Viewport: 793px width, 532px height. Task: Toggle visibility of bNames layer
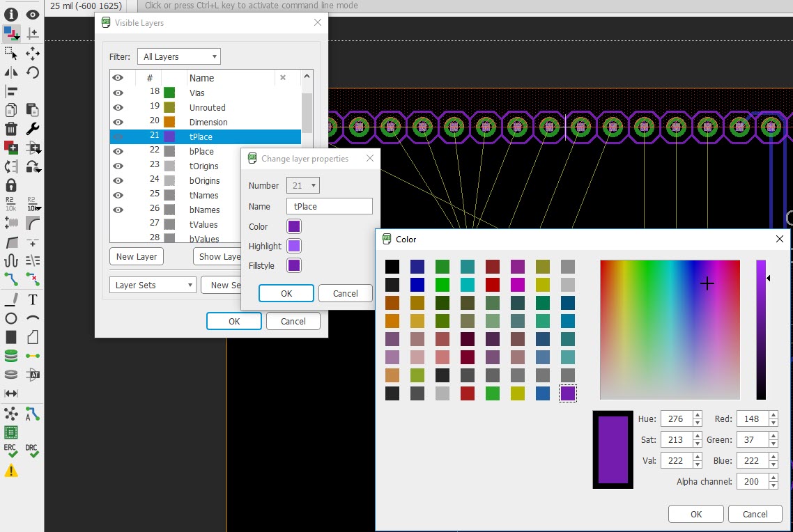point(118,210)
